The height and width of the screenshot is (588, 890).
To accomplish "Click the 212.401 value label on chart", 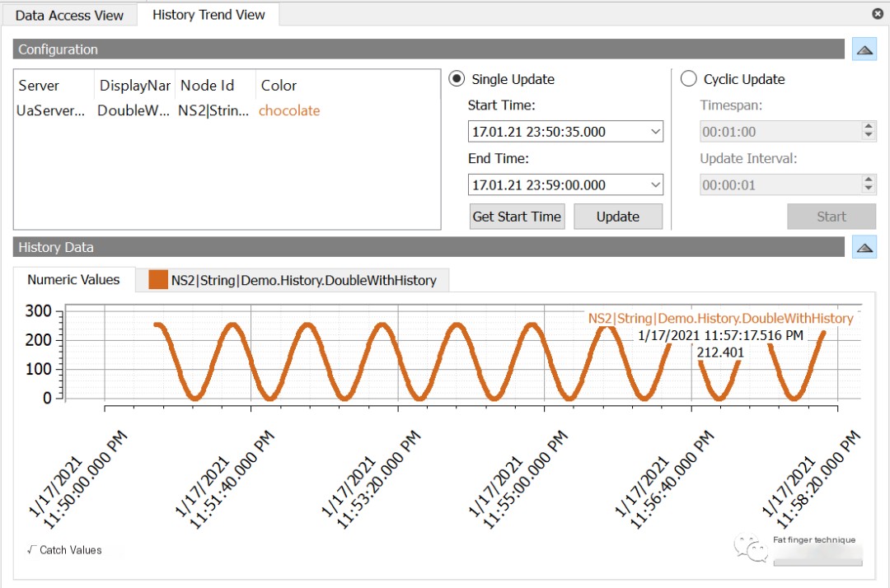I will tap(720, 352).
